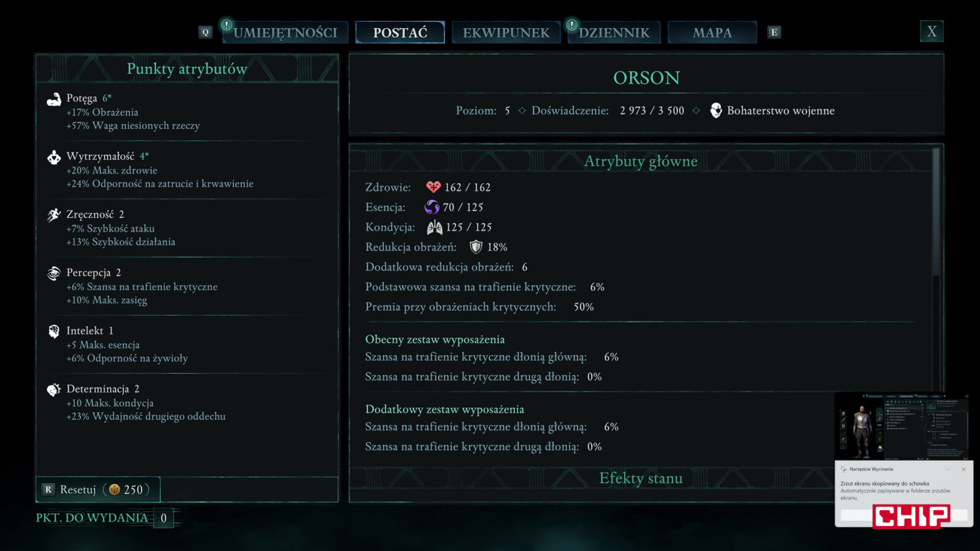The height and width of the screenshot is (551, 980).
Task: Open the Dziennik tab
Action: coord(614,32)
